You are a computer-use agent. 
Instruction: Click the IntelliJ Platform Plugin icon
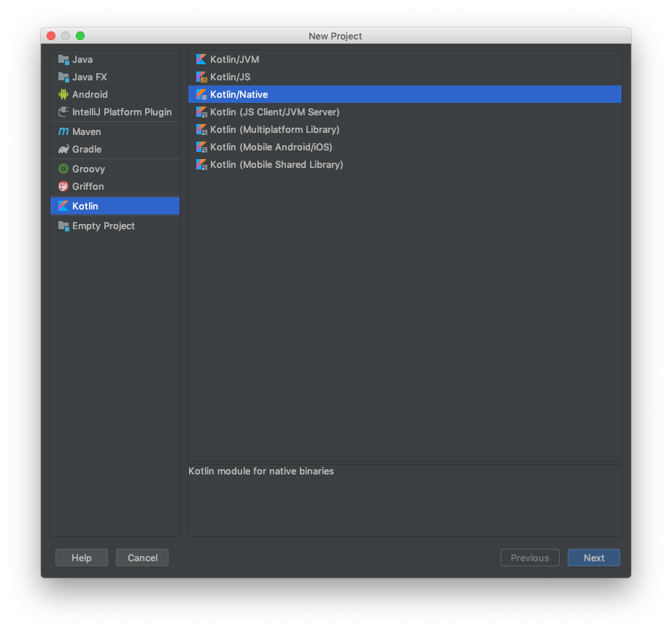pos(63,112)
